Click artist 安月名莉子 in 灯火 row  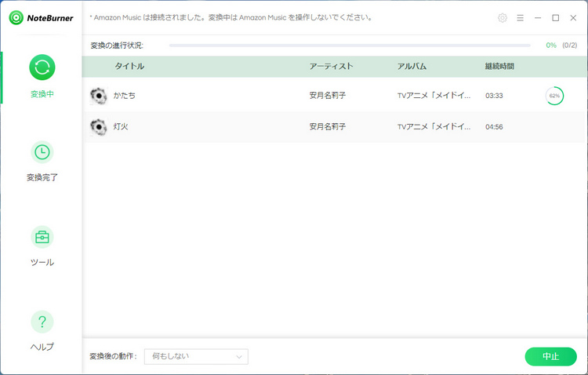(x=328, y=127)
